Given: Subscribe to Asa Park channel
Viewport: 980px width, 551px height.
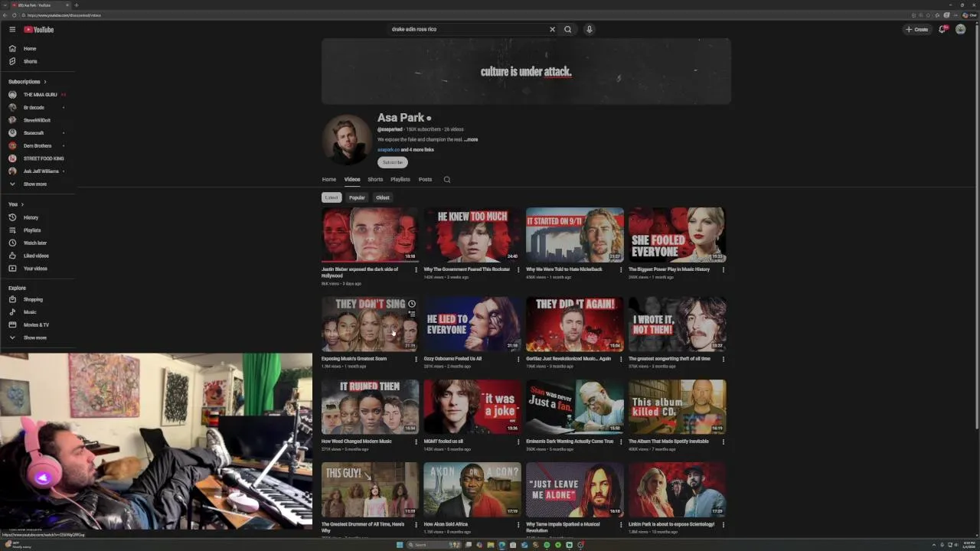Looking at the screenshot, I should 393,162.
